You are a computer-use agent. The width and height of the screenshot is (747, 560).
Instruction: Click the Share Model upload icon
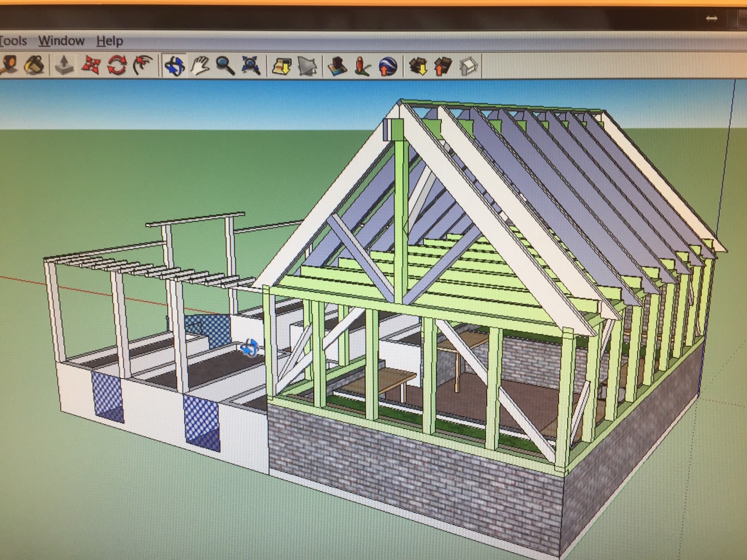point(443,66)
